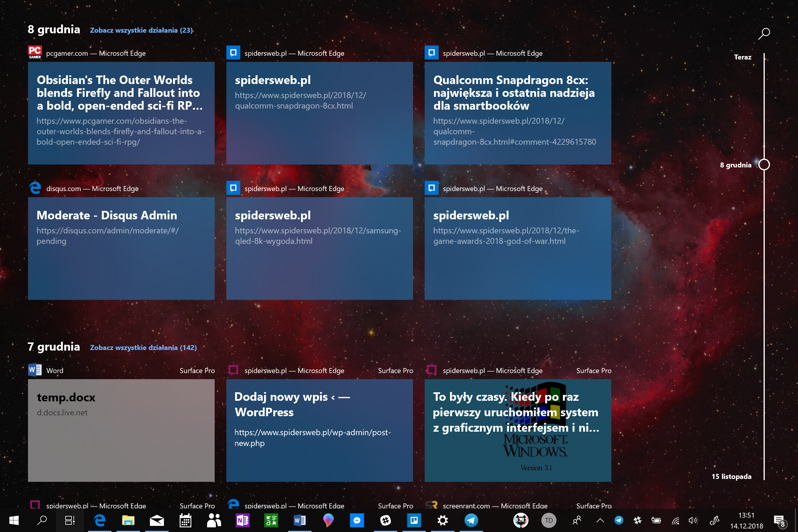The width and height of the screenshot is (798, 532).
Task: Jump to Teraz on the timeline
Action: pos(742,57)
